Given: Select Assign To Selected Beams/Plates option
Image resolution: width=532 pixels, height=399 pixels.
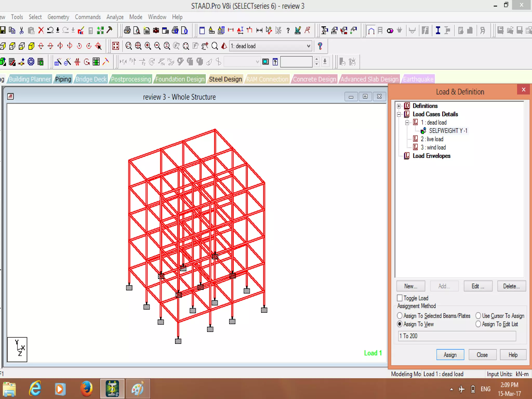Looking at the screenshot, I should click(400, 316).
